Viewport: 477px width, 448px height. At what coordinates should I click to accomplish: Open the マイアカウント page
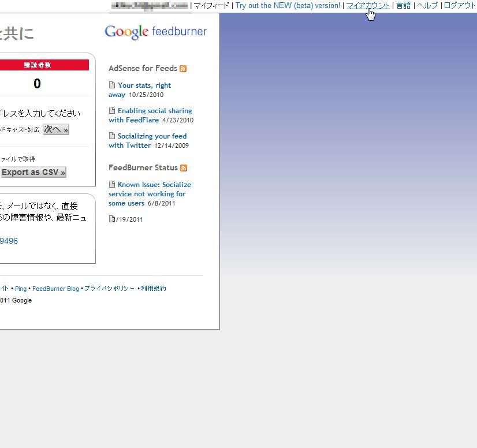[368, 5]
